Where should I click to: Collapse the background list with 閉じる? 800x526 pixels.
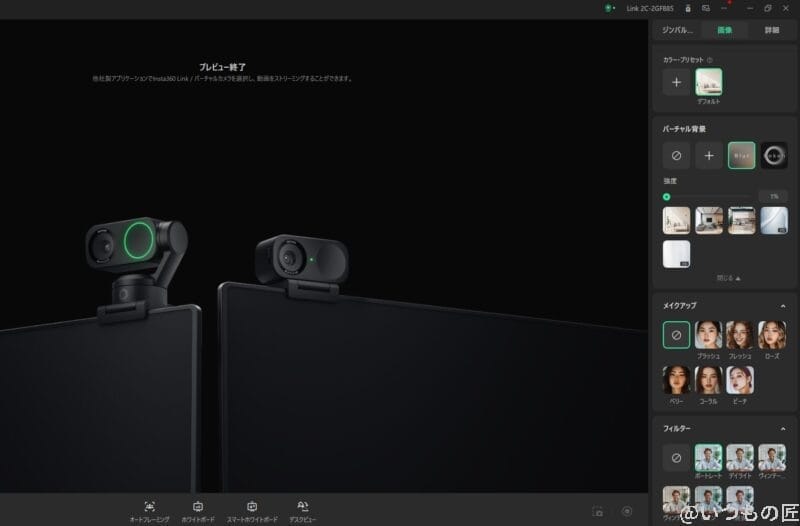[x=729, y=278]
